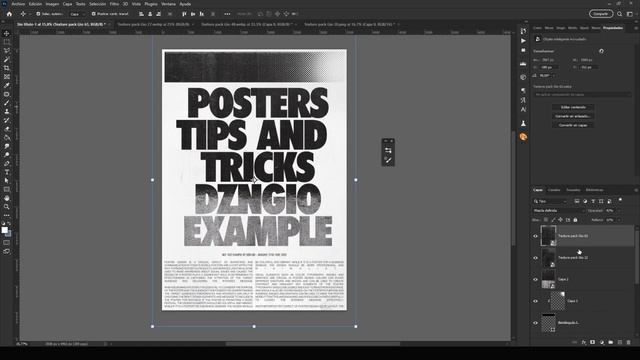The height and width of the screenshot is (360, 640).
Task: Open the layer filter type dropdown
Action: click(x=550, y=201)
